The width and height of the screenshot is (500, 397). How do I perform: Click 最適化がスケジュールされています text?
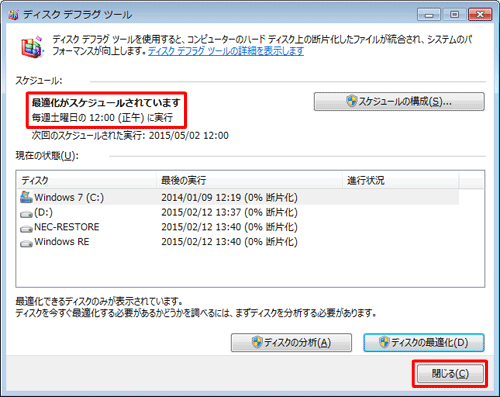tap(106, 102)
